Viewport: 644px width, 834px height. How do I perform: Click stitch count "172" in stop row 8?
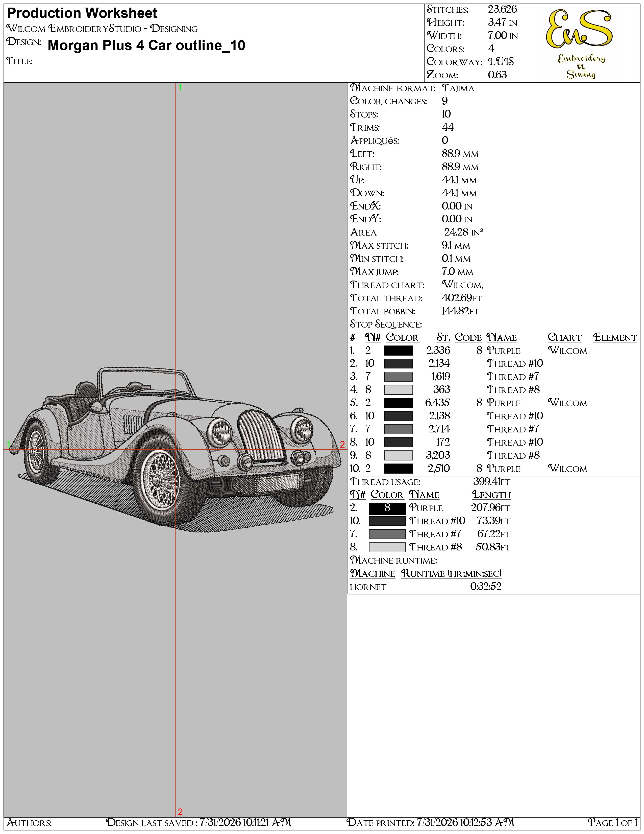coord(443,442)
